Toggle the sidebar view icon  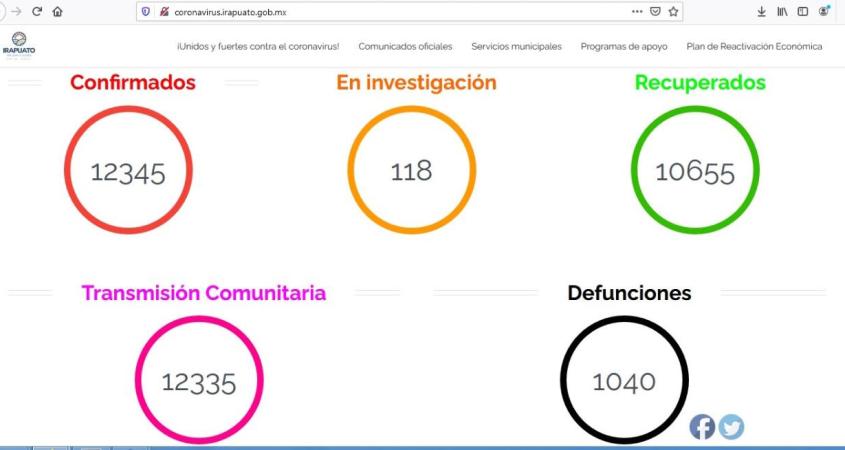pos(802,11)
